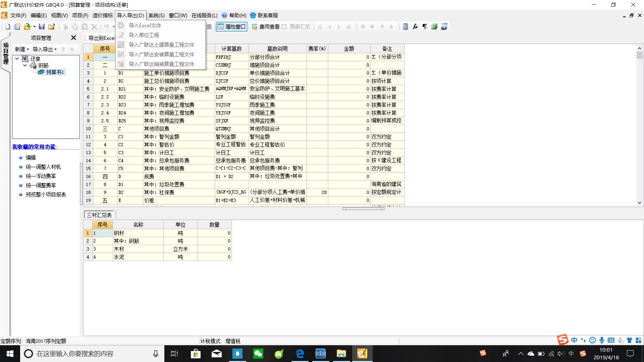Click the calculator icon in toolbar
Viewport: 644px width, 362px height.
coord(406,27)
